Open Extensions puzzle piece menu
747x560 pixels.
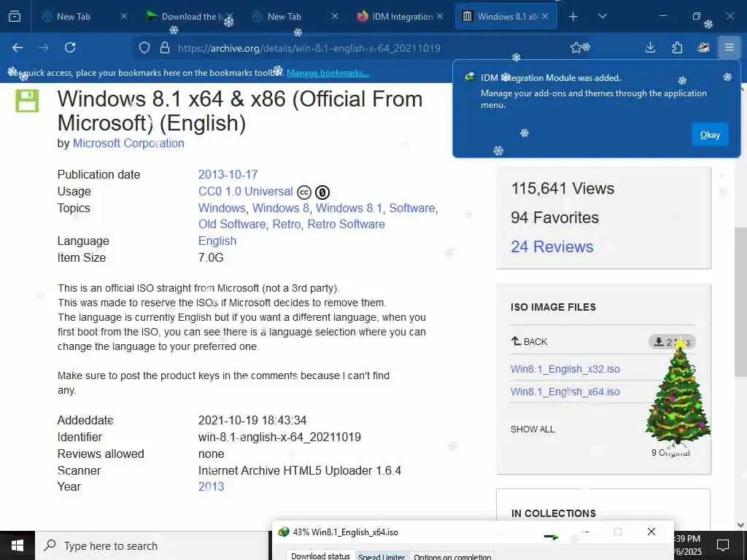click(677, 47)
